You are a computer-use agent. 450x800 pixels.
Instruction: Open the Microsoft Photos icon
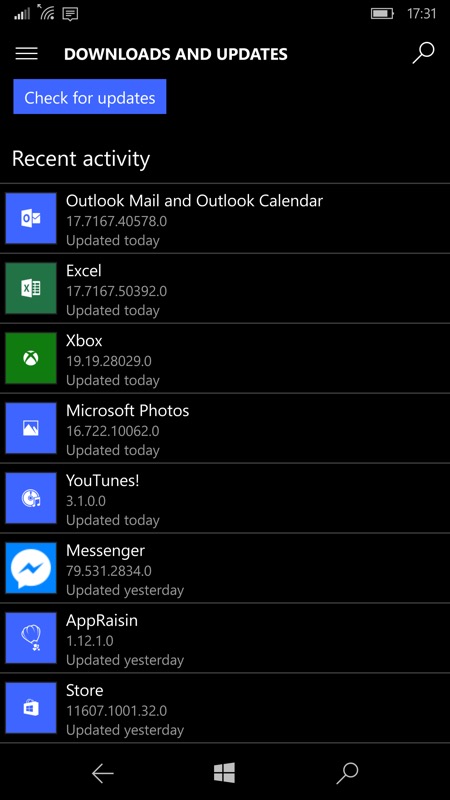[x=31, y=428]
